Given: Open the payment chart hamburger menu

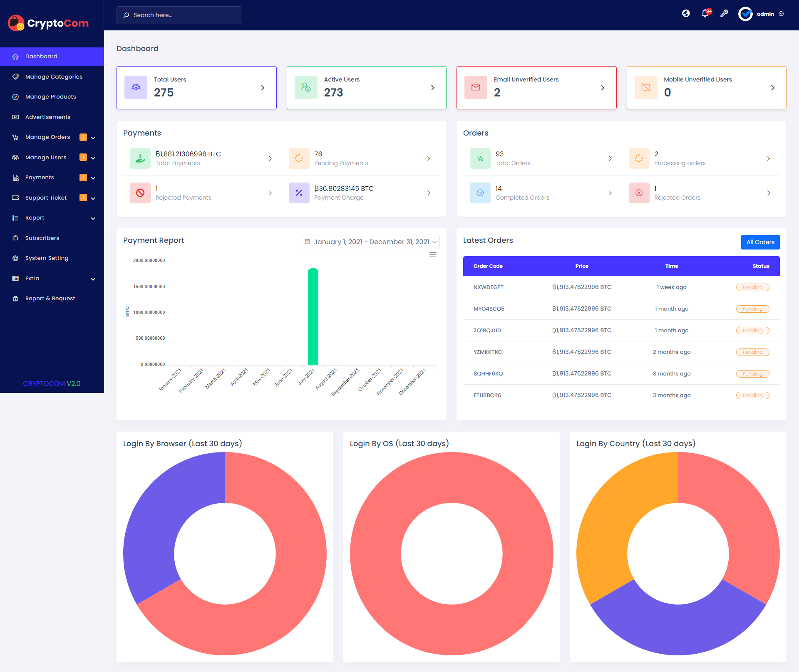Looking at the screenshot, I should coord(432,254).
